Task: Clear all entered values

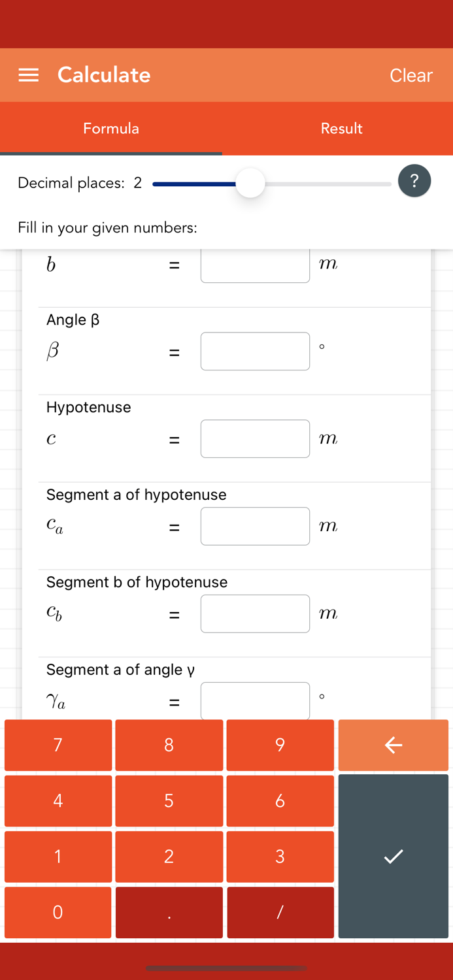Action: [411, 74]
